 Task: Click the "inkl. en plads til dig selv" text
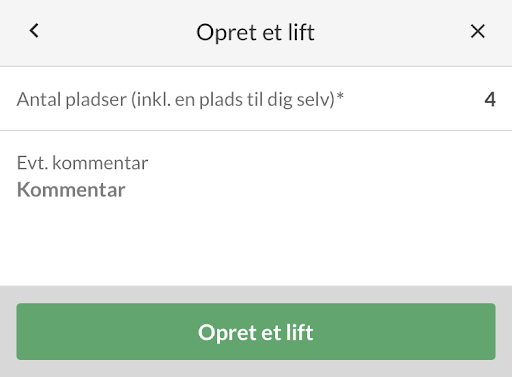click(x=234, y=99)
